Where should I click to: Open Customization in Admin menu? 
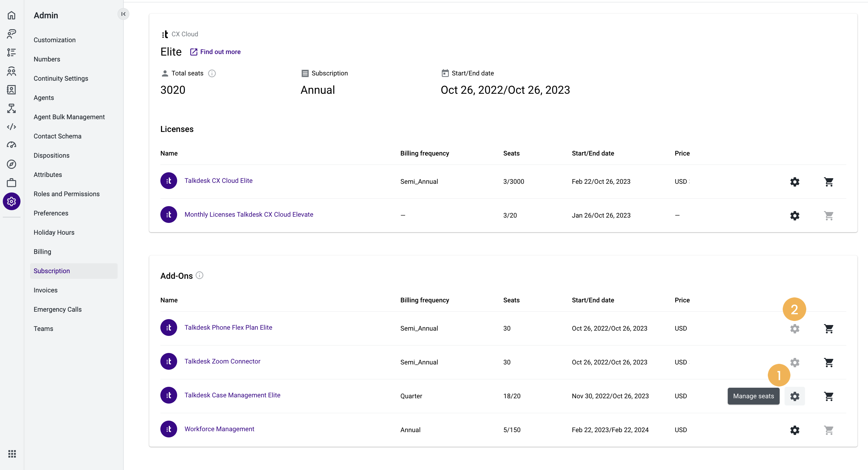pos(55,40)
